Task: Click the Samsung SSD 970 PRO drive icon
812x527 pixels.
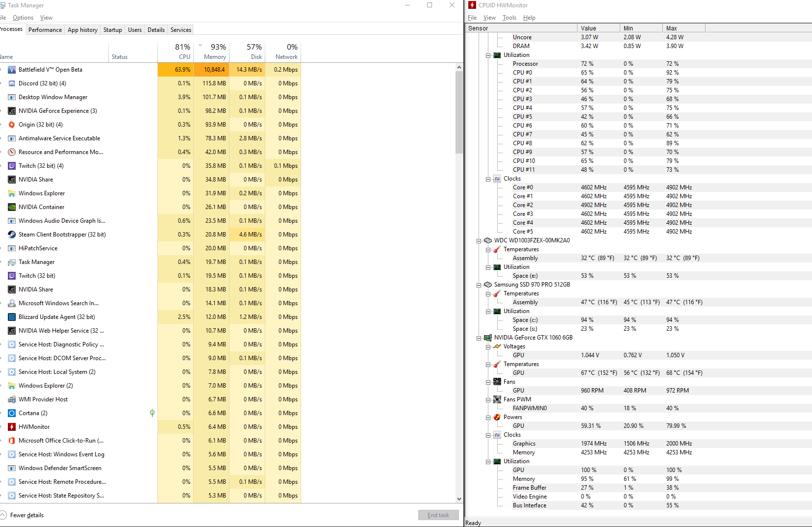Action: tap(488, 285)
